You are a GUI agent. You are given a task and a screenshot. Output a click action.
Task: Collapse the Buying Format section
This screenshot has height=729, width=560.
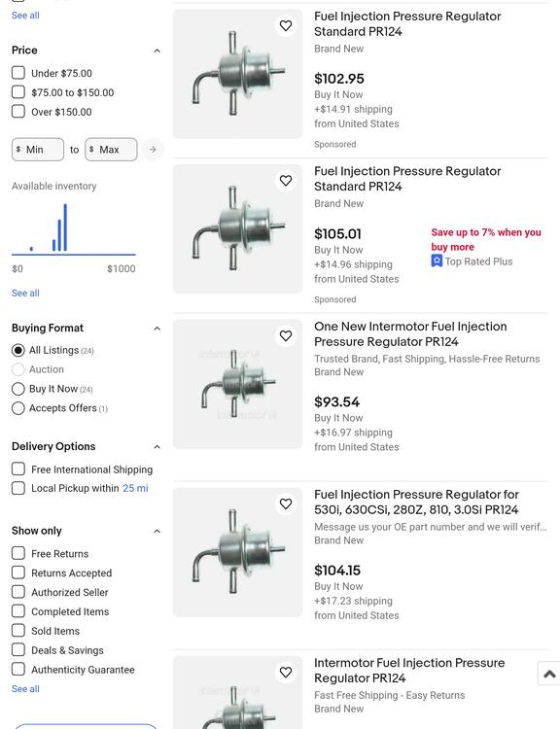coord(157,329)
